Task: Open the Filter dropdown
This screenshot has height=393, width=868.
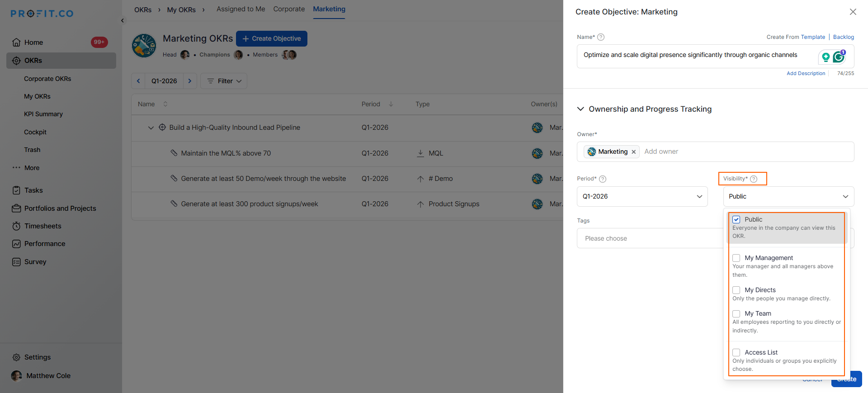Action: click(224, 81)
